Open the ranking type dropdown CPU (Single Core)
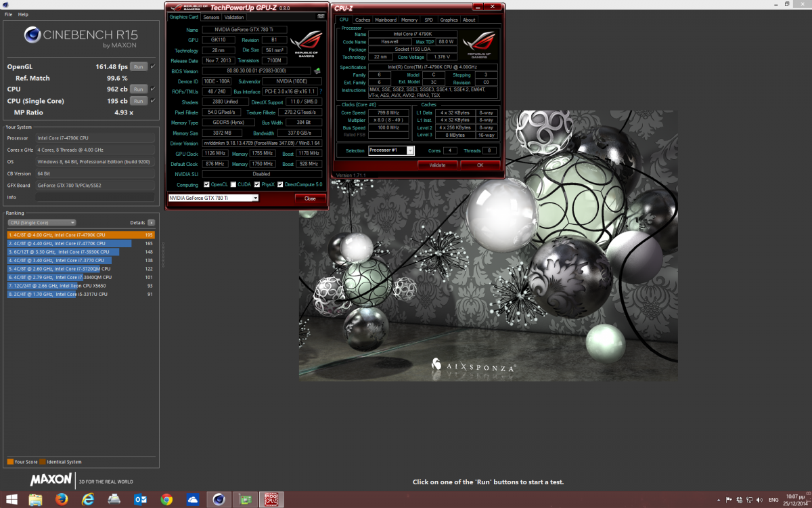 click(42, 222)
